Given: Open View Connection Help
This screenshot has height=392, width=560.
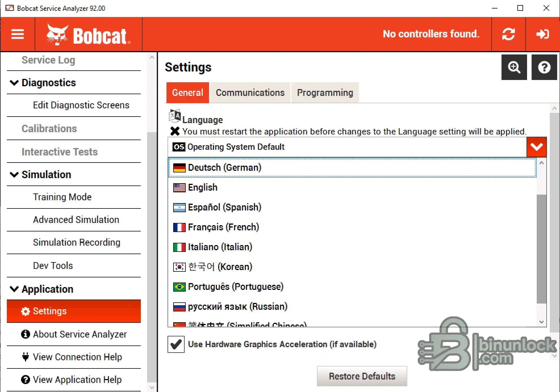Looking at the screenshot, I should 74,357.
